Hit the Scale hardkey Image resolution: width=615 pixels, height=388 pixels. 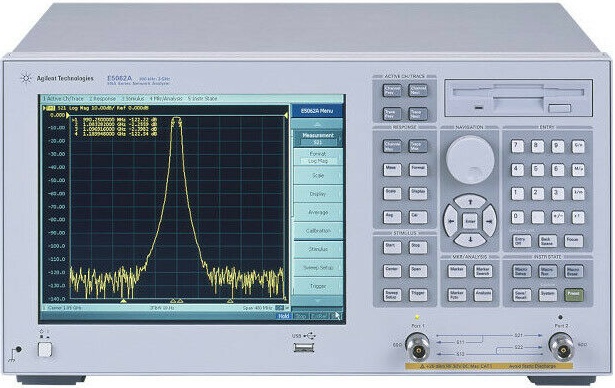coord(392,193)
